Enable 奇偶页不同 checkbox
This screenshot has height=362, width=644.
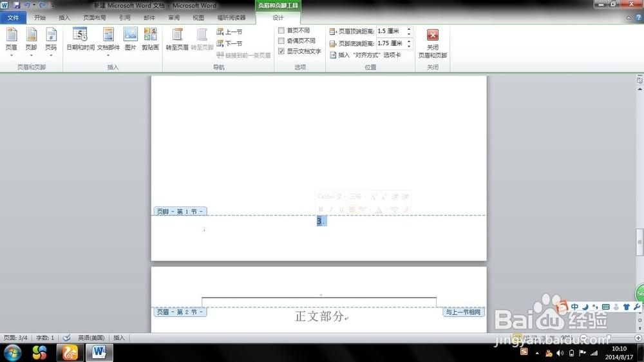pos(281,41)
